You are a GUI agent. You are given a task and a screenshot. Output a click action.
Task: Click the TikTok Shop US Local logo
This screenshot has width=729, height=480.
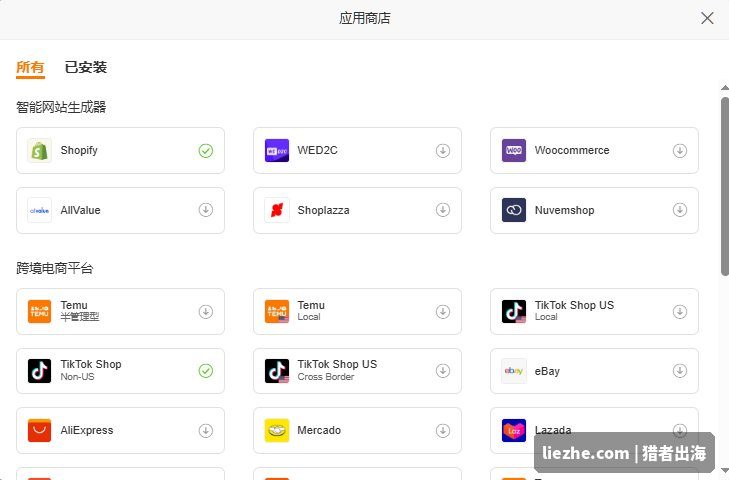[514, 312]
